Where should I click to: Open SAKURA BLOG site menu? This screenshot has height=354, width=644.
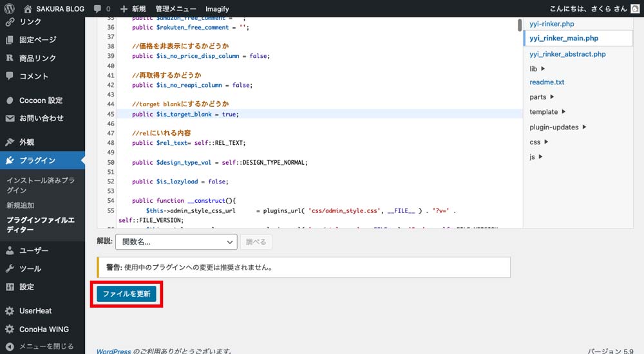click(60, 8)
